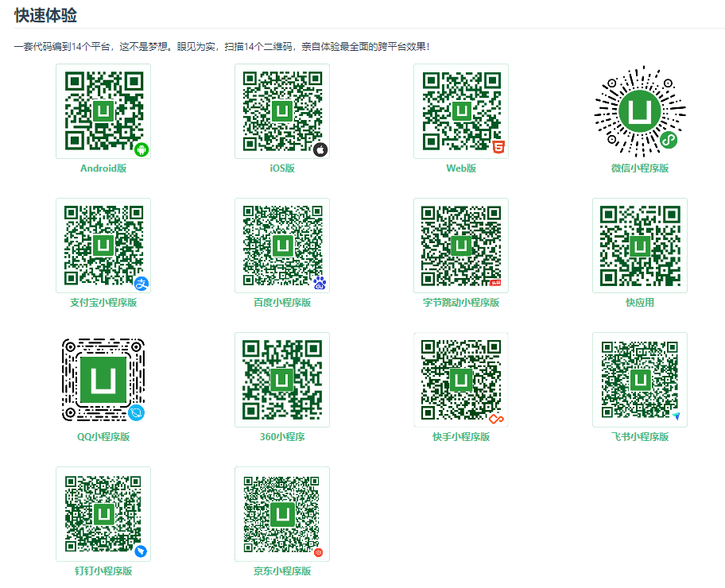Click the orange Kuaishou badge icon
The image size is (725, 588).
pyautogui.click(x=497, y=420)
